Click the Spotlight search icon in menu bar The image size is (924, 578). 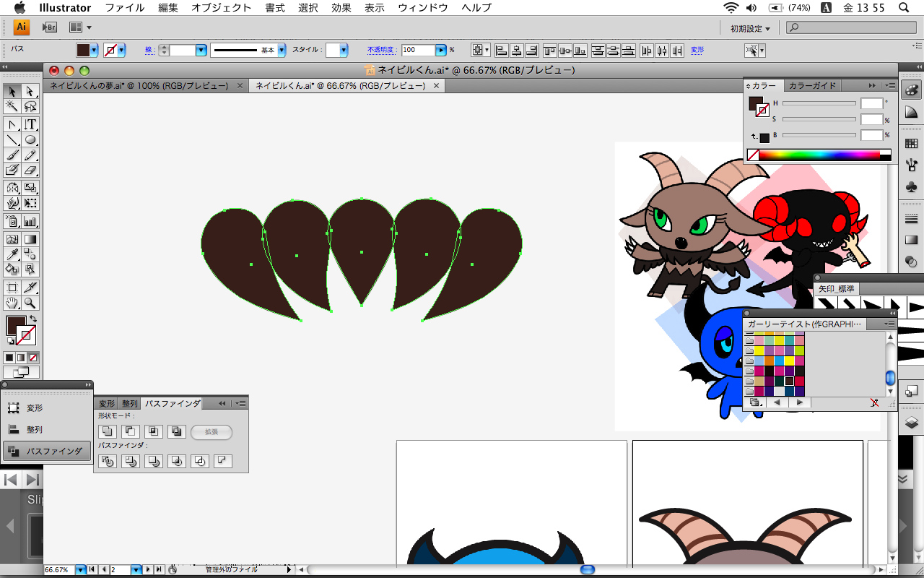[x=903, y=8]
